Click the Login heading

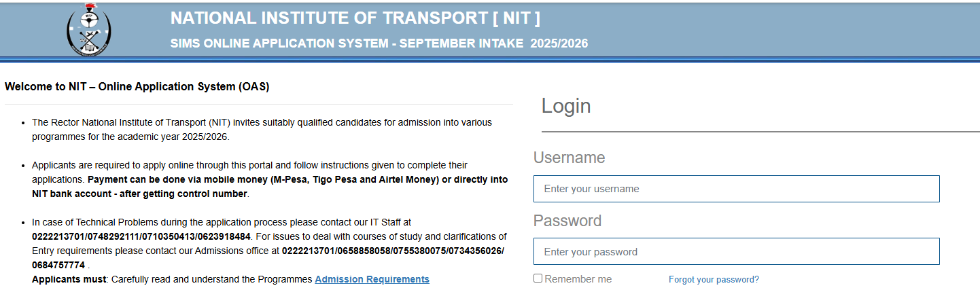click(566, 106)
